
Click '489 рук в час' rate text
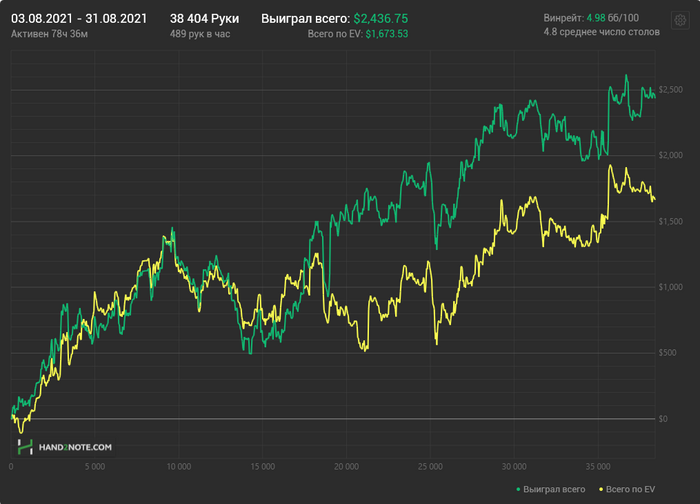(200, 34)
